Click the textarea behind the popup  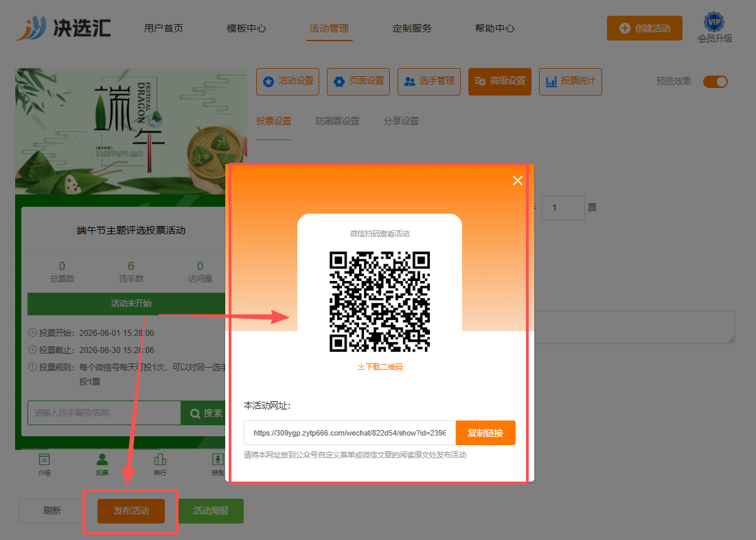[634, 327]
